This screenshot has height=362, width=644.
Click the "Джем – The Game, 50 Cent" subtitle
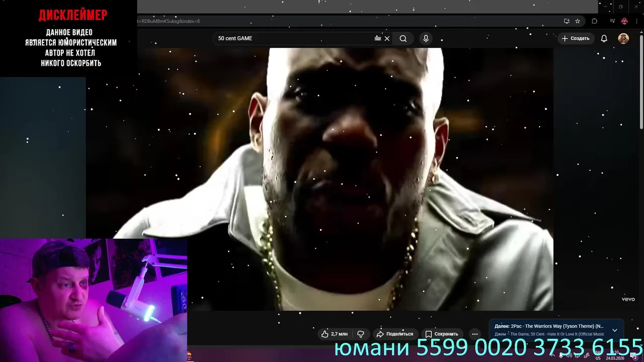coord(549,334)
